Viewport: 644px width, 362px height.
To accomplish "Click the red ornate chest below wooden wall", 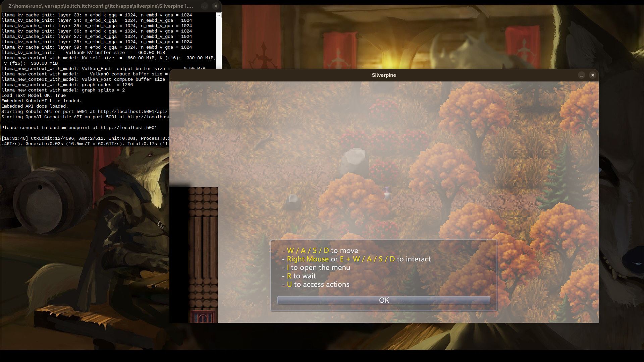I will (x=202, y=317).
